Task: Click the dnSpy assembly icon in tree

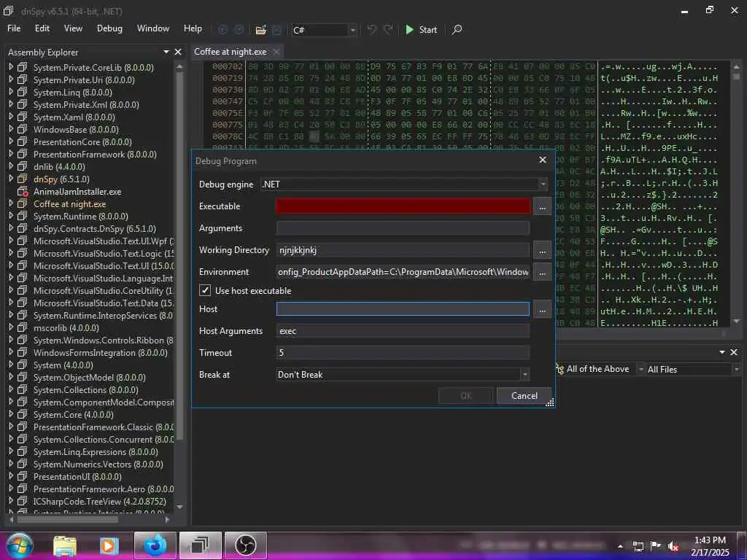Action: (x=23, y=179)
